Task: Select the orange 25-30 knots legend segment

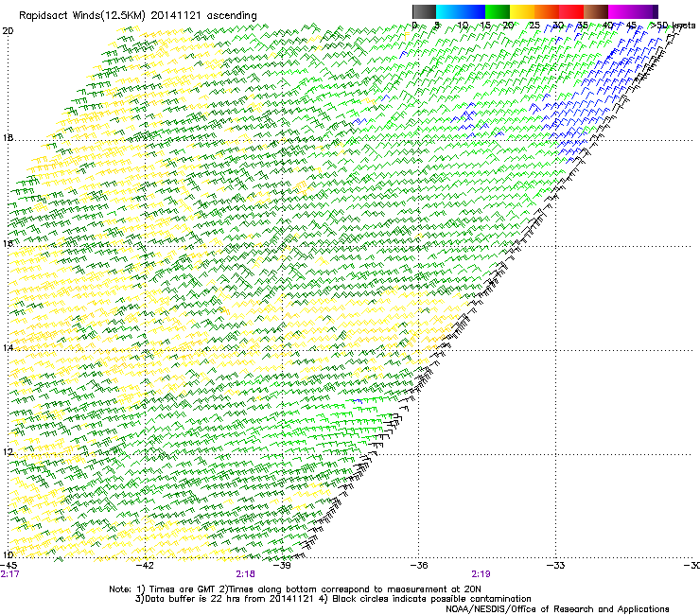Action: [x=547, y=11]
